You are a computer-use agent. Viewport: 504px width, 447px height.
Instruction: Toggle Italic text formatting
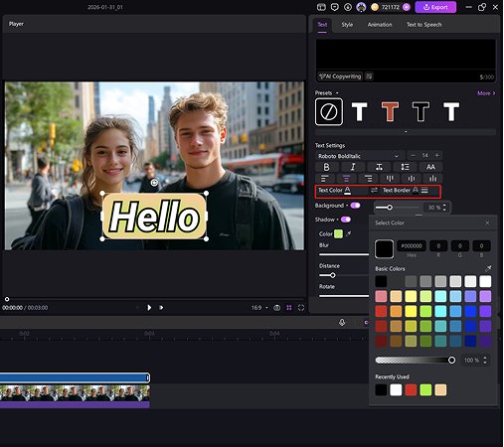353,167
